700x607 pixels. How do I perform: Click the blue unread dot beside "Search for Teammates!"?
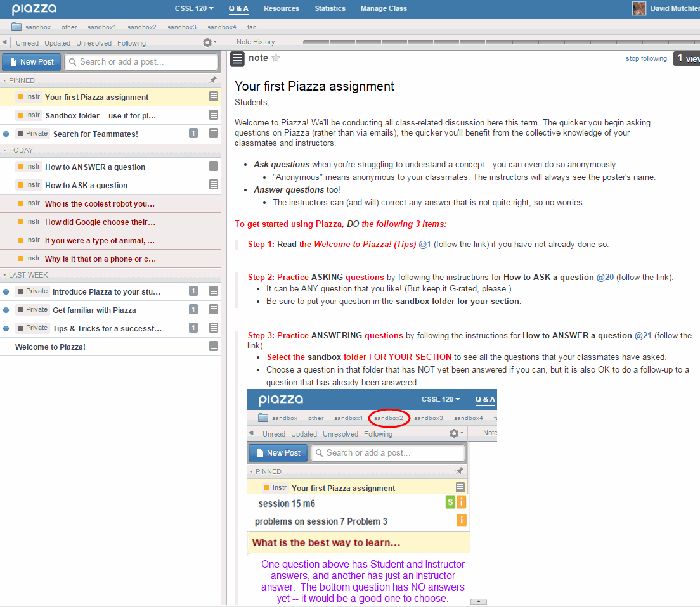pyautogui.click(x=6, y=134)
